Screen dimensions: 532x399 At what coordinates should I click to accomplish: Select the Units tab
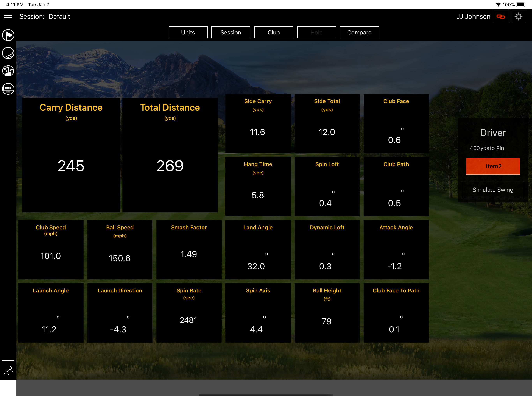(x=188, y=33)
